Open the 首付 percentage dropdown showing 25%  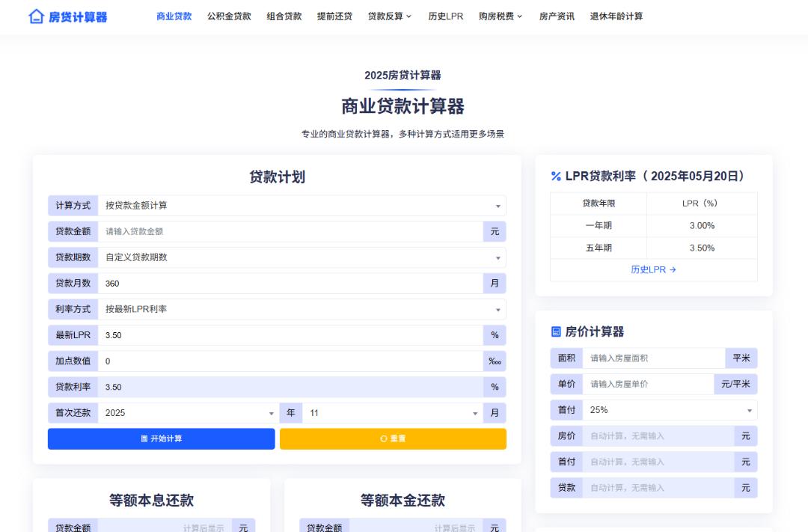(670, 410)
